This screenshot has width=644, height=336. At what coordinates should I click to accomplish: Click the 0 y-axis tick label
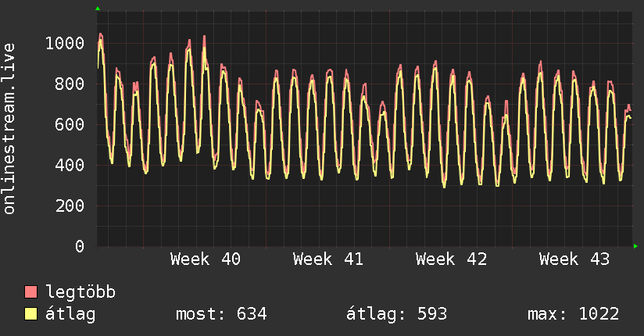(x=80, y=246)
